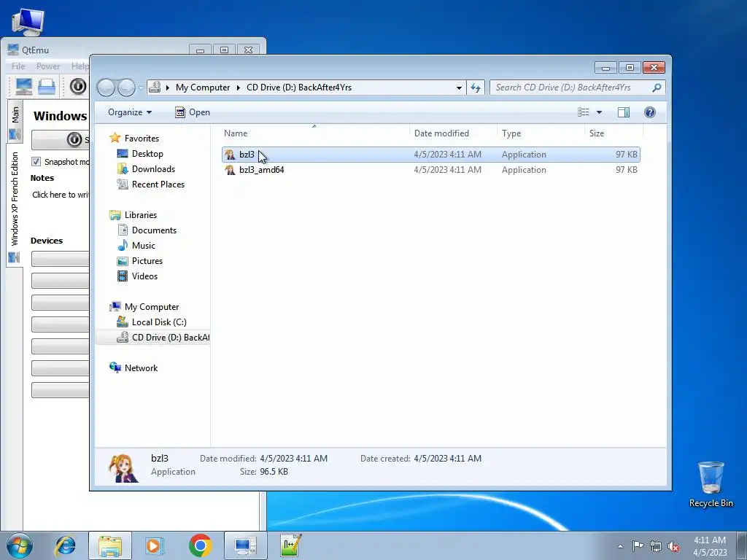
Task: Click the bzl3 thumbnail in details pane
Action: click(x=123, y=468)
